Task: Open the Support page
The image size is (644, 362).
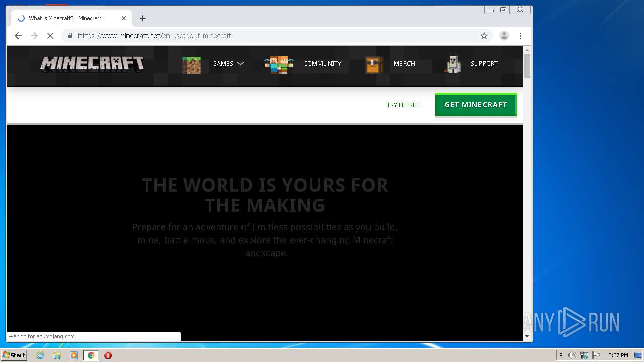Action: click(x=484, y=64)
